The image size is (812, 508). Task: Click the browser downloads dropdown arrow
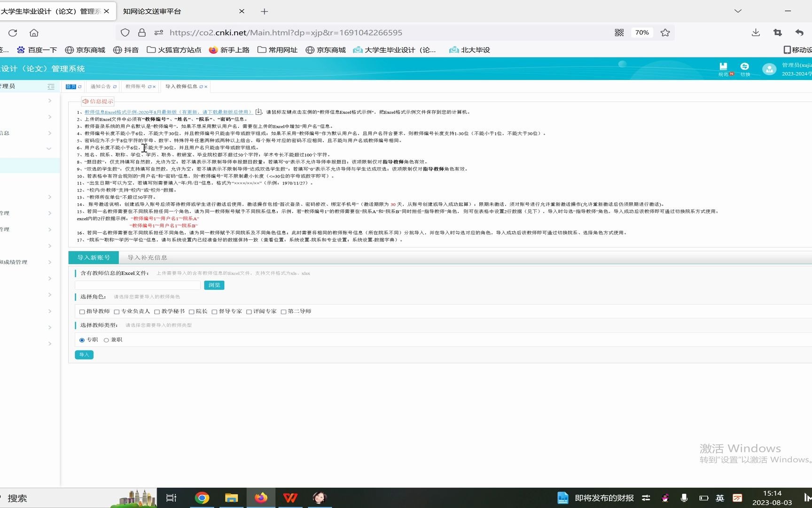(756, 32)
